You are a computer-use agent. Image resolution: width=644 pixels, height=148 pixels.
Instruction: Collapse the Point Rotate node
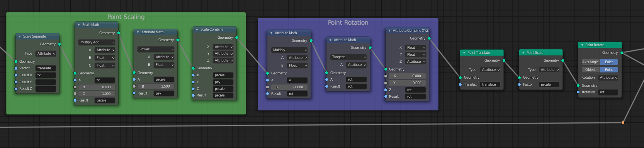pyautogui.click(x=582, y=45)
